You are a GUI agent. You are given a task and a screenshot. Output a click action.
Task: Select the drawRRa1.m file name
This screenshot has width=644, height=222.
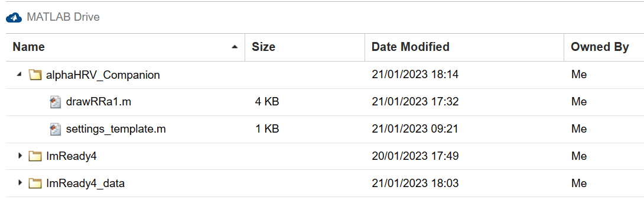click(99, 102)
